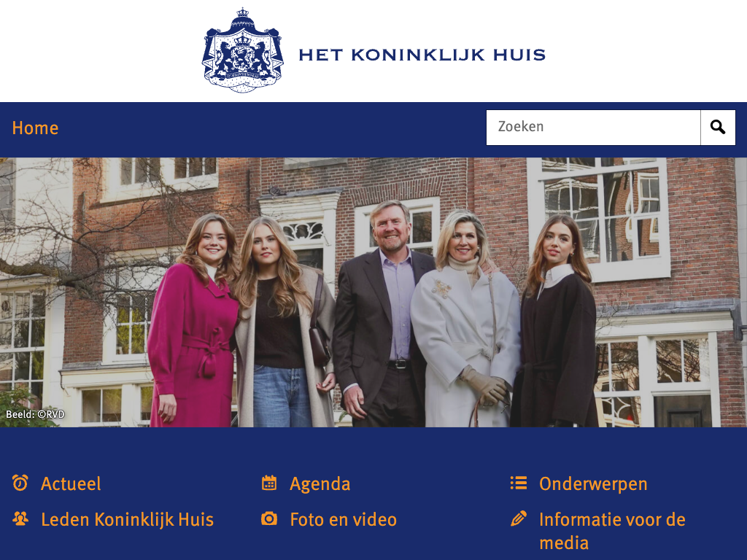The height and width of the screenshot is (560, 747).
Task: Open the Actueel section link
Action: [x=71, y=484]
